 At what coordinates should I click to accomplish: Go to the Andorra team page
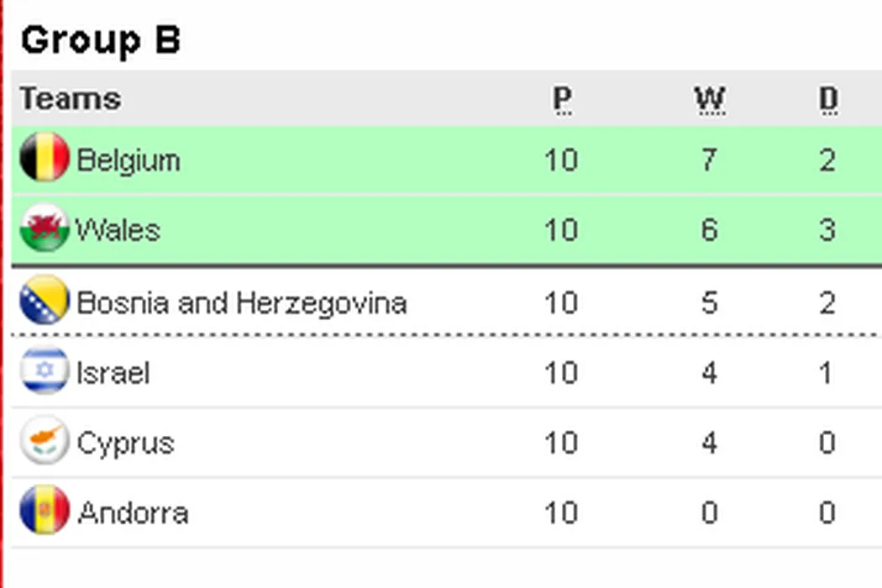(132, 512)
